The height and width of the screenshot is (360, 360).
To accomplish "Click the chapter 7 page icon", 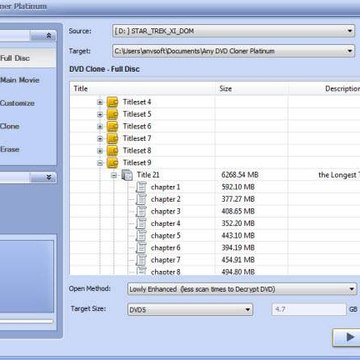I will (141, 260).
